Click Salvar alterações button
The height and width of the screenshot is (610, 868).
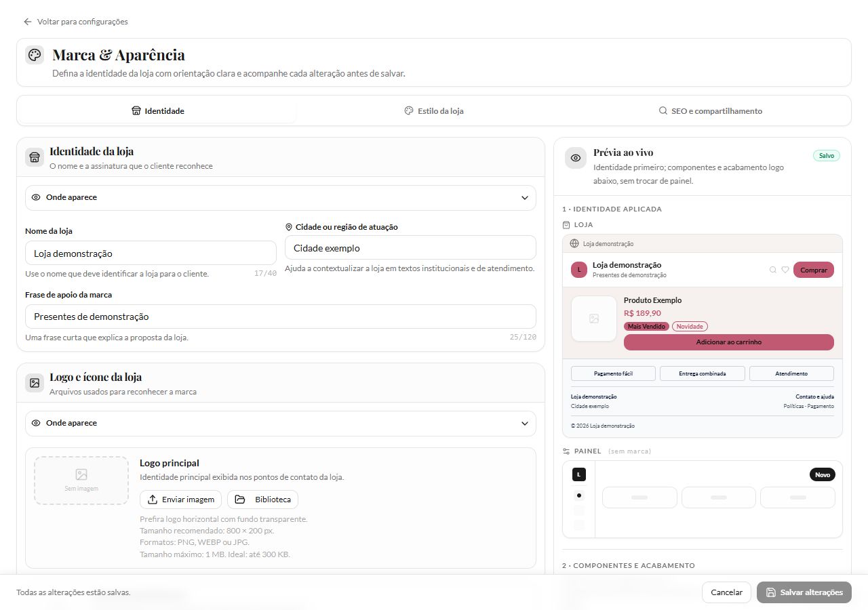(x=804, y=592)
